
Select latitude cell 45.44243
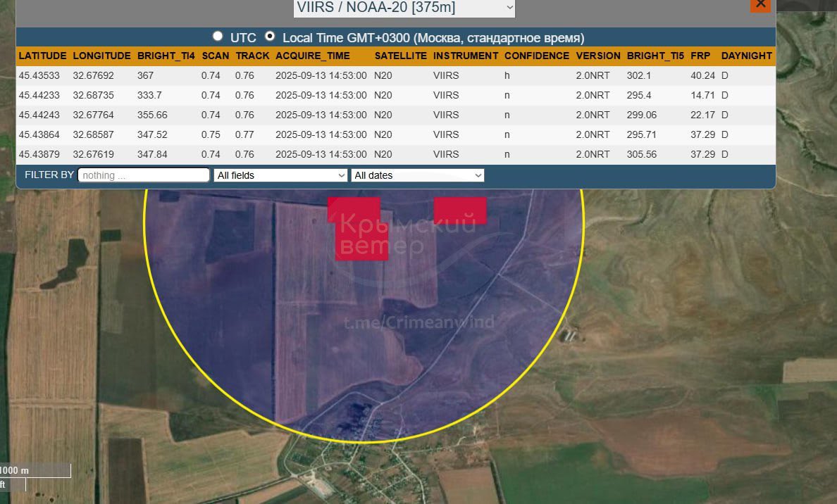[x=39, y=115]
